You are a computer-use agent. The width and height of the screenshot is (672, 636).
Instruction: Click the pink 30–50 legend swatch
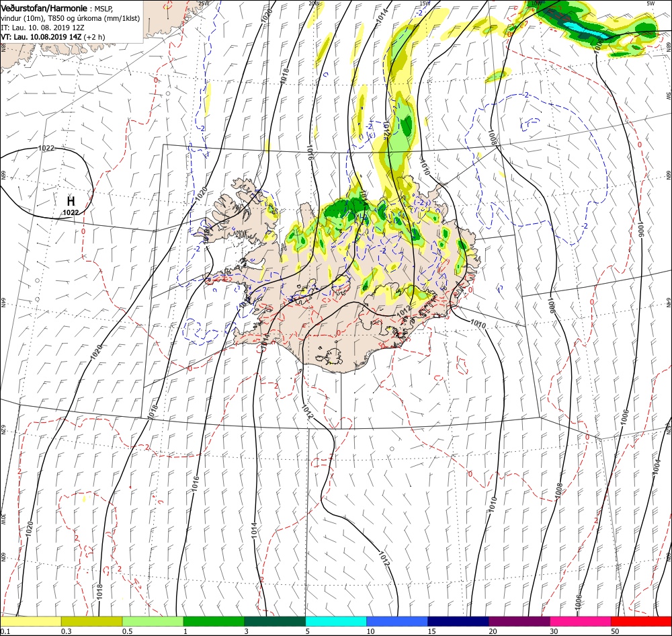pos(581,621)
